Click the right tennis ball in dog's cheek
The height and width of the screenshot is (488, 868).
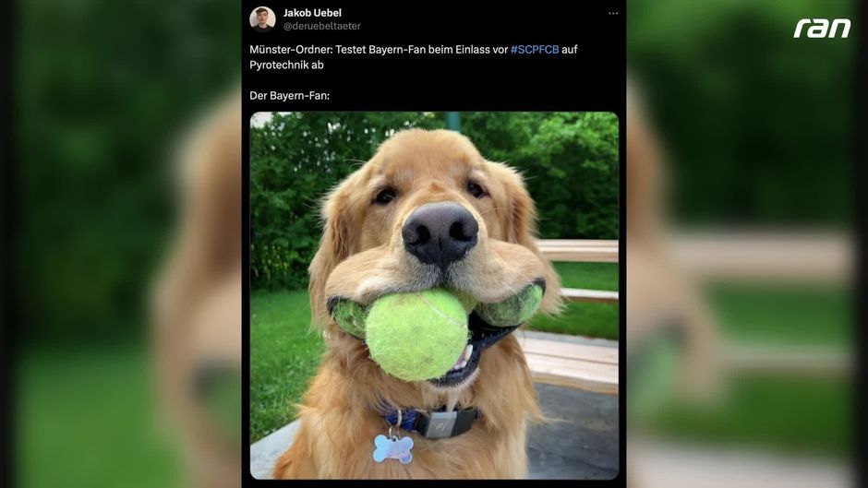(x=511, y=306)
